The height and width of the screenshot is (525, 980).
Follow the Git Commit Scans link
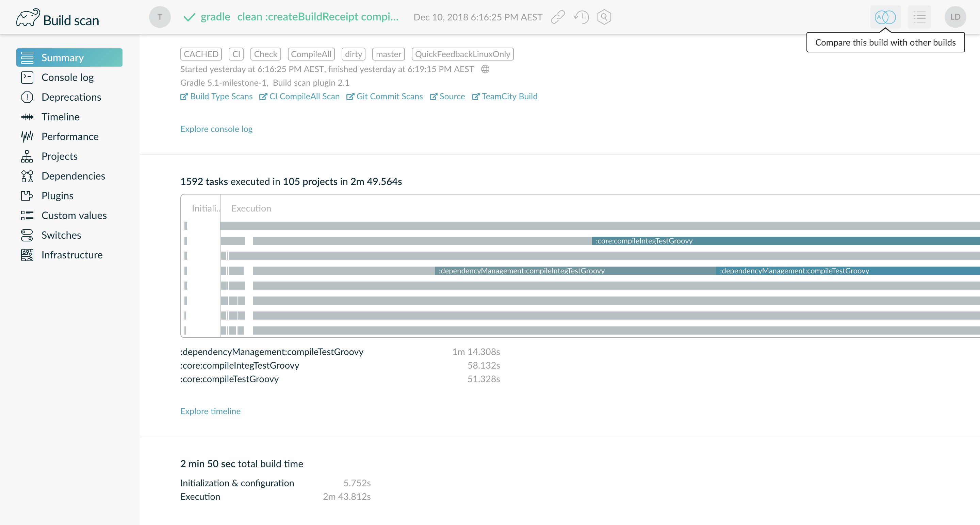389,97
